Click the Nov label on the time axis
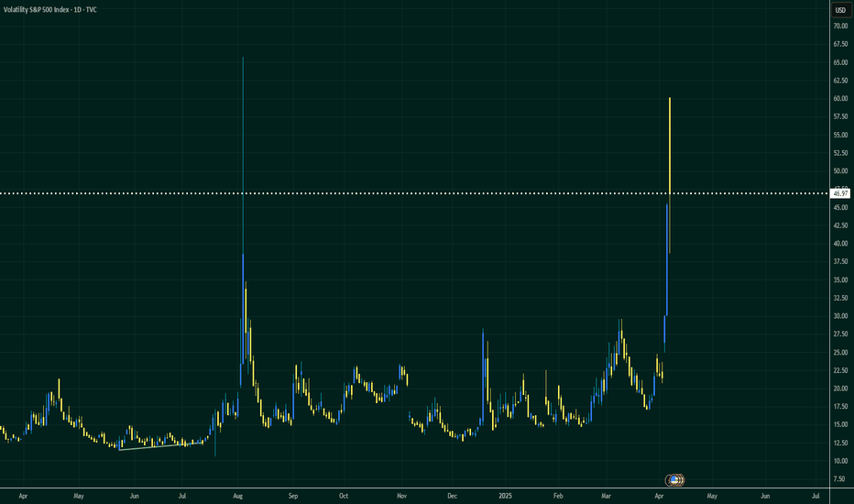Viewport: 854px width, 504px height. pyautogui.click(x=402, y=496)
